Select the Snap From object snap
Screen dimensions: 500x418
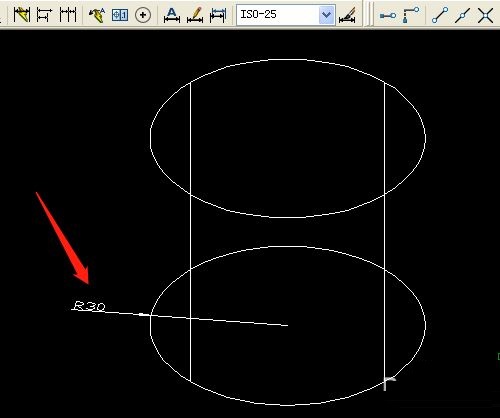tap(411, 15)
